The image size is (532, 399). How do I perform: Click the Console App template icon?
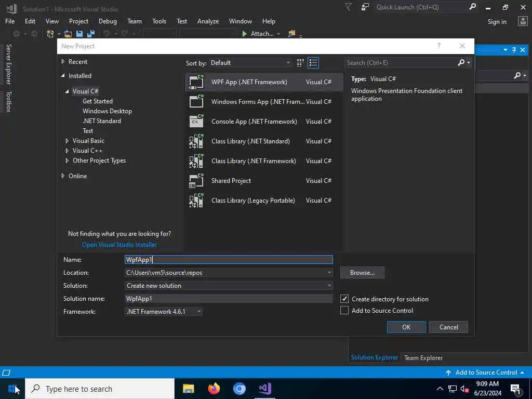tap(196, 121)
